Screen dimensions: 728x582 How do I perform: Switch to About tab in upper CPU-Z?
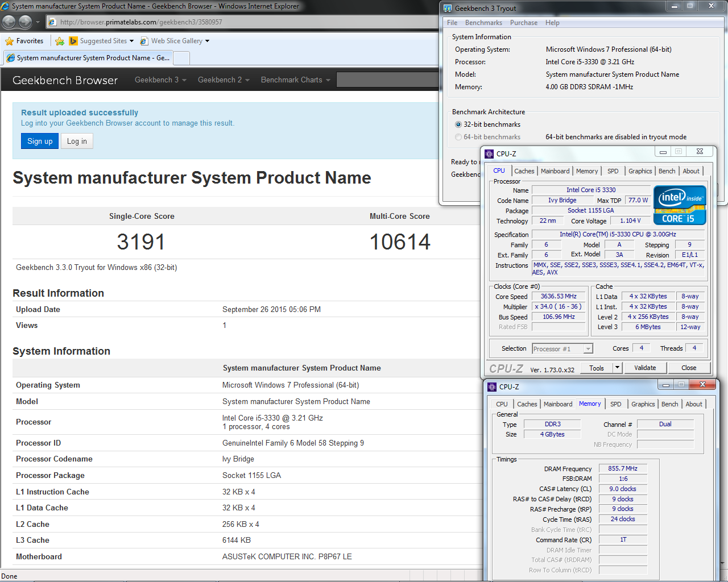[691, 171]
